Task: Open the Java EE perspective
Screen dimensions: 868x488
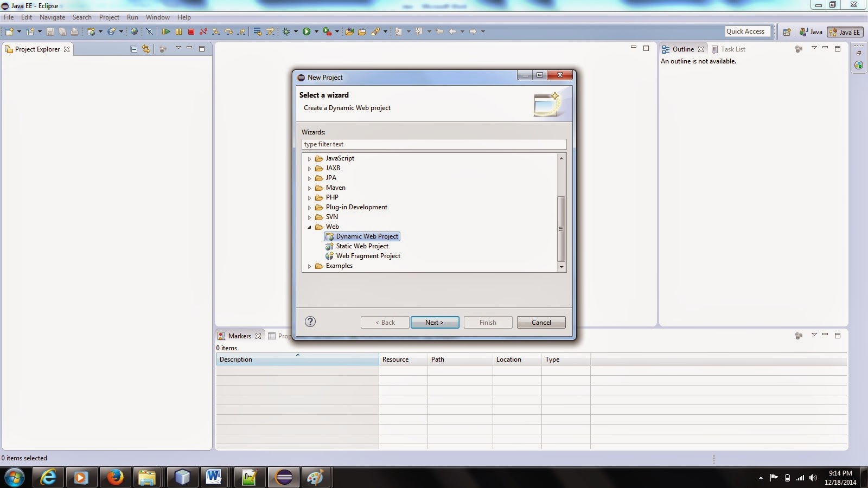Action: tap(845, 31)
